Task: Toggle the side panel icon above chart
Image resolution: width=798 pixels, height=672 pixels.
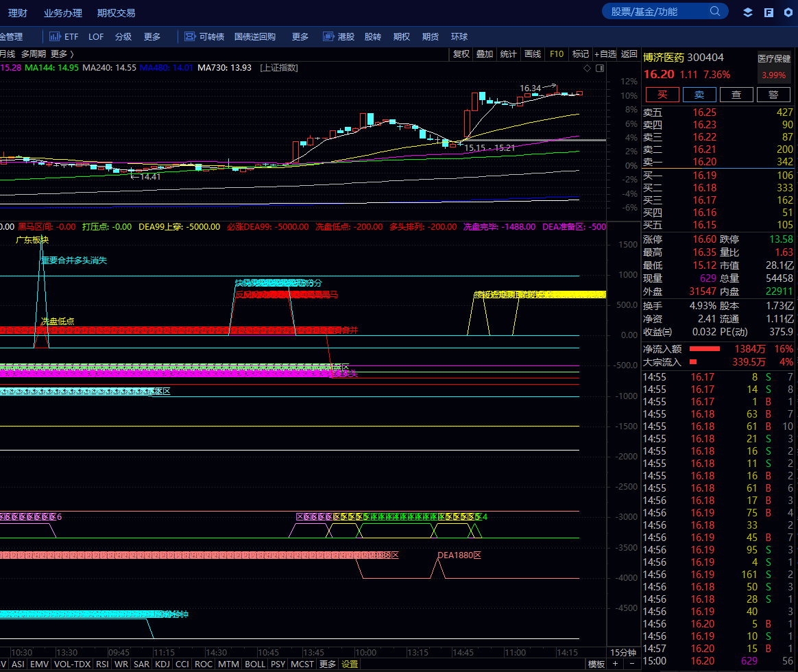Action: click(600, 68)
